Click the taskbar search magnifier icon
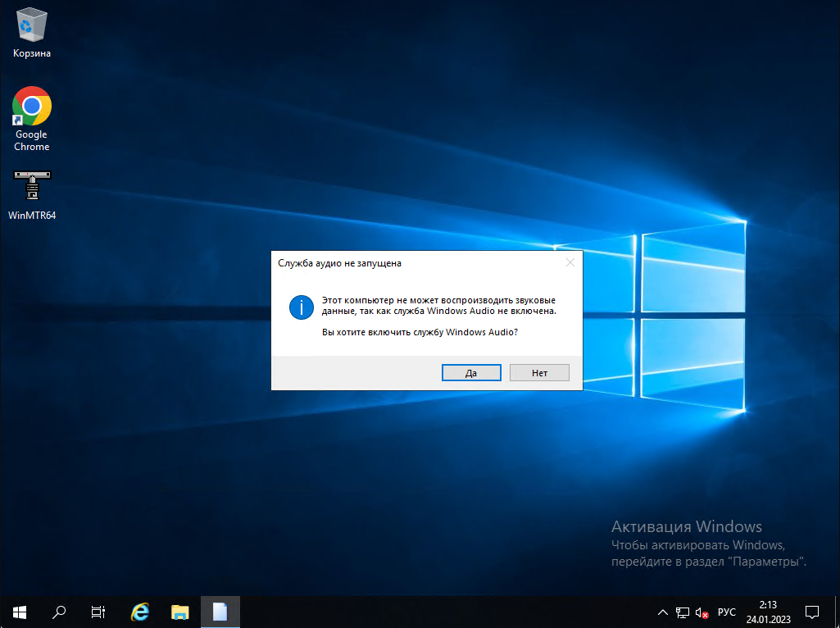The image size is (840, 628). point(59,612)
